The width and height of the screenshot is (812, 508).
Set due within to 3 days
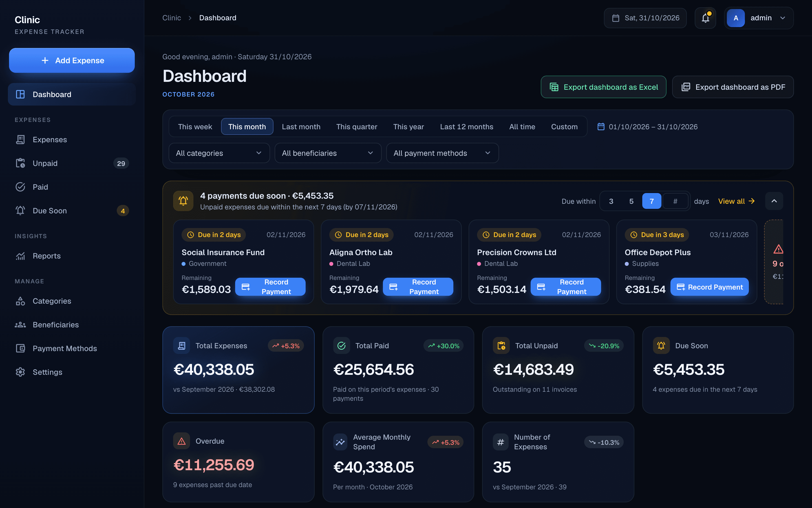[x=611, y=201]
